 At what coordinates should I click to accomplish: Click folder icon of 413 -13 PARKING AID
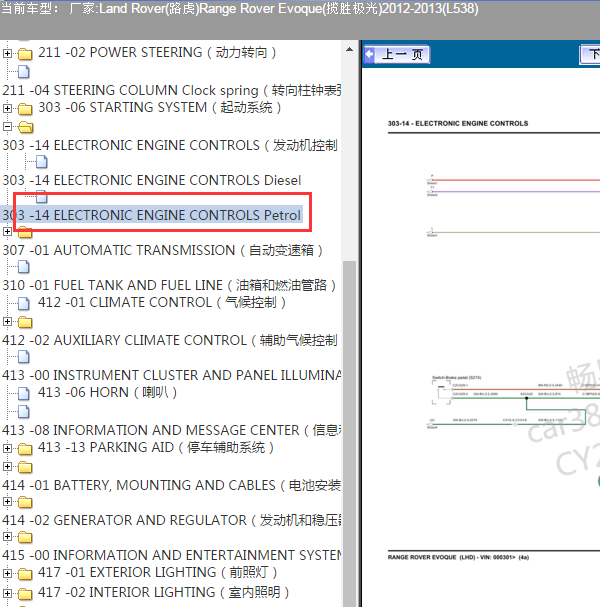pyautogui.click(x=25, y=449)
